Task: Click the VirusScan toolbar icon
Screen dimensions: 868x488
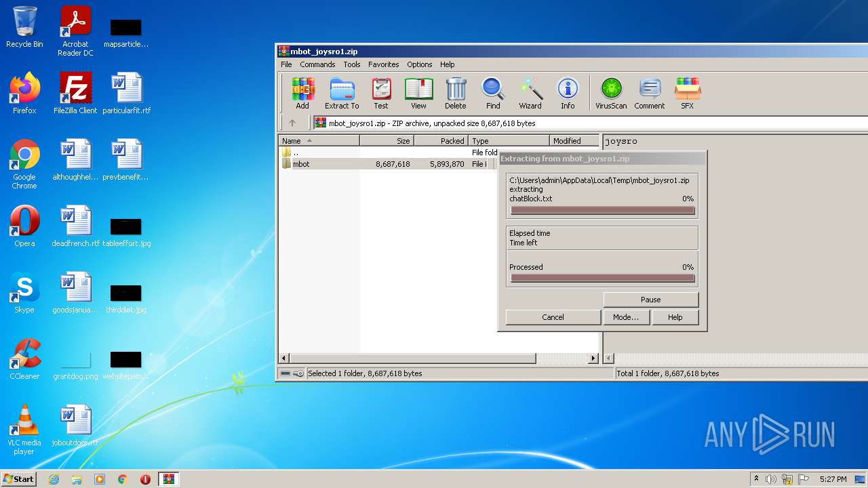Action: [x=611, y=94]
